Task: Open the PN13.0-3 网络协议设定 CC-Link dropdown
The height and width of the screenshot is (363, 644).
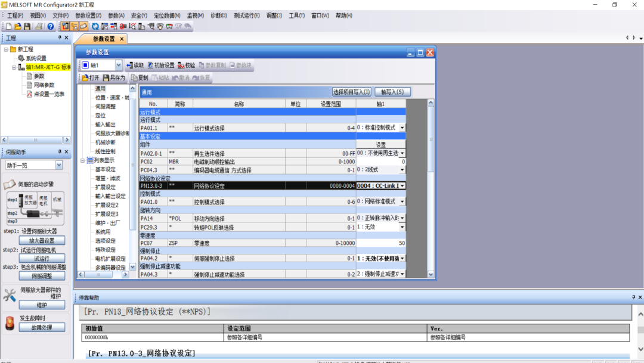Action: pos(402,186)
